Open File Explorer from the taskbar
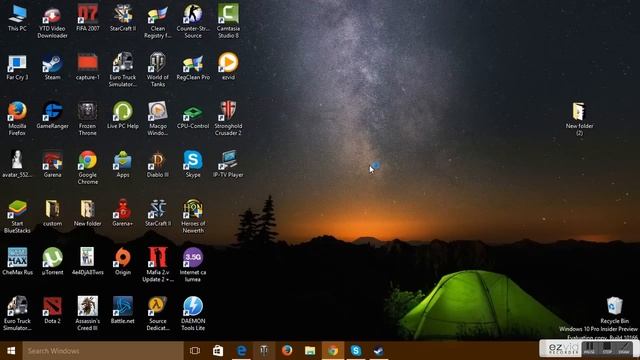640x360 pixels. pyautogui.click(x=310, y=351)
